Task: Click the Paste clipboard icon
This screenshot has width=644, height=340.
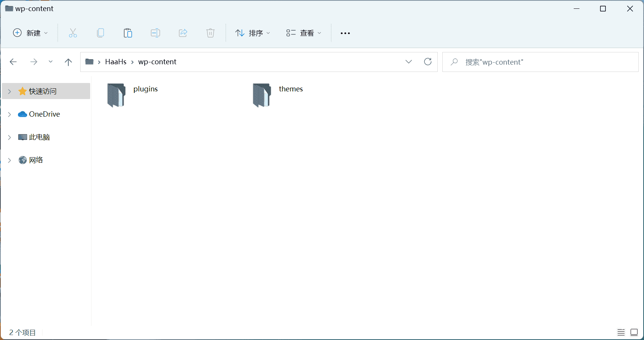Action: pyautogui.click(x=128, y=33)
